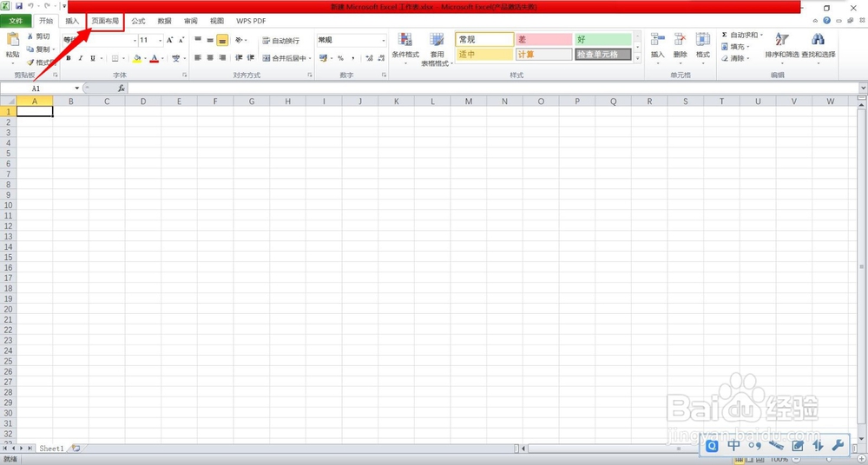This screenshot has width=868, height=465.
Task: Select the 检查单元格 (Check Cell) style
Action: point(603,55)
